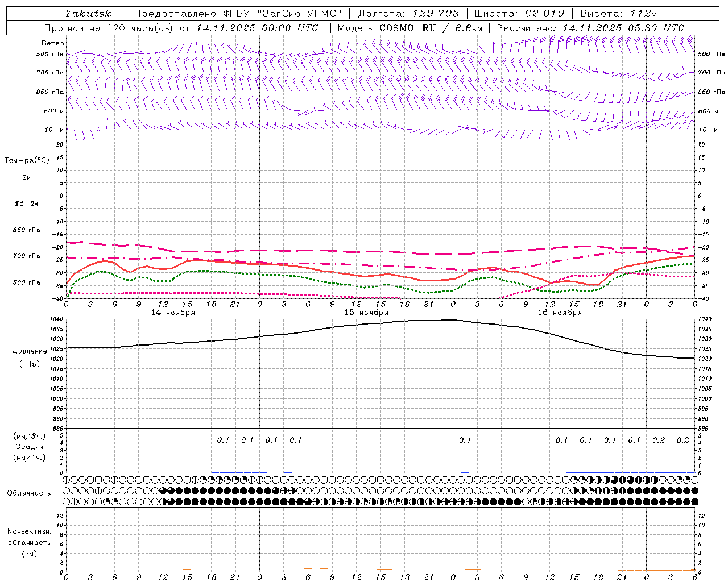Click the 'Модель COSMO-RU / 6.6км' label

point(409,28)
